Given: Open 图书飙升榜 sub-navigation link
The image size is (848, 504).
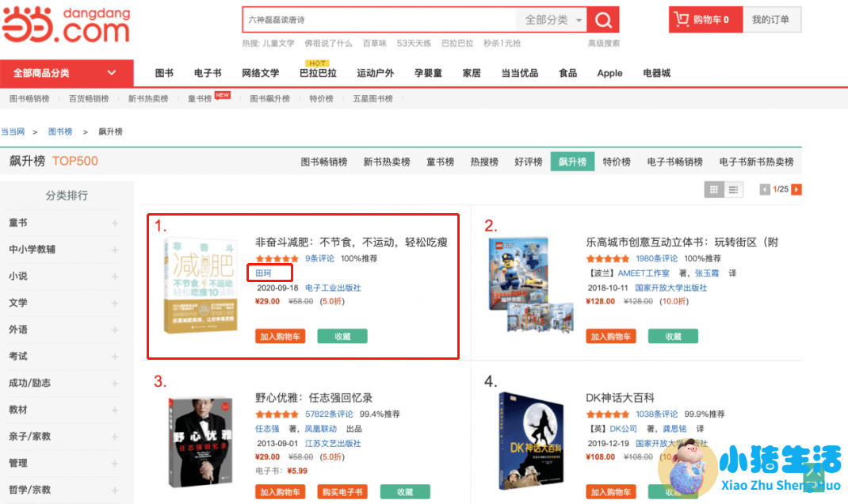Looking at the screenshot, I should click(x=269, y=98).
